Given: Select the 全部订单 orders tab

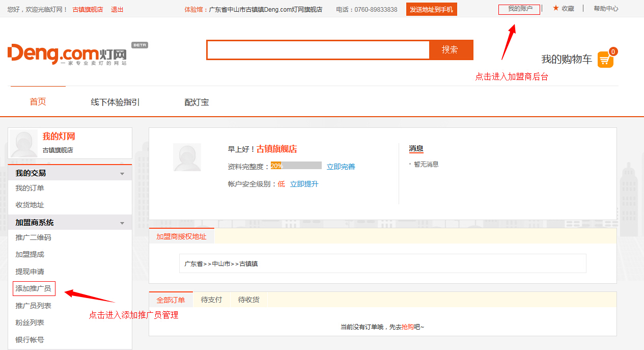Looking at the screenshot, I should [x=171, y=300].
